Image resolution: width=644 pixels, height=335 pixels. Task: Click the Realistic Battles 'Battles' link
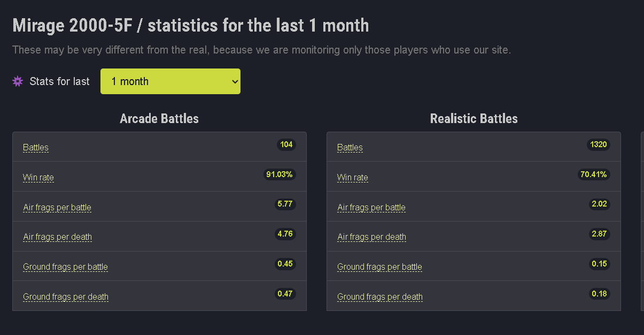(350, 148)
